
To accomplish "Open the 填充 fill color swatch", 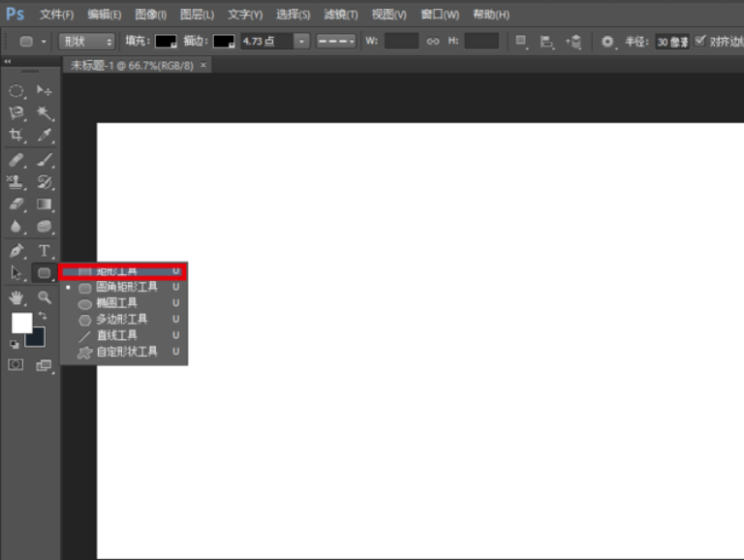I will point(166,42).
